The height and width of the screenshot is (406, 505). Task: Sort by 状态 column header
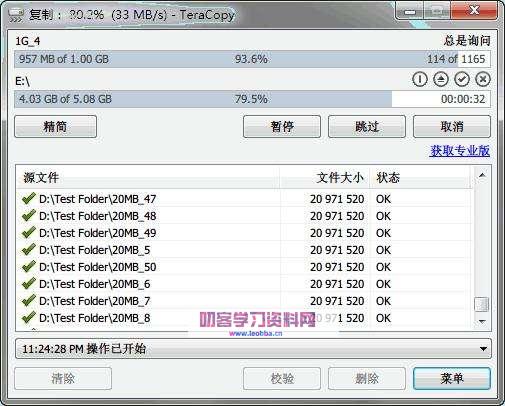(x=421, y=178)
